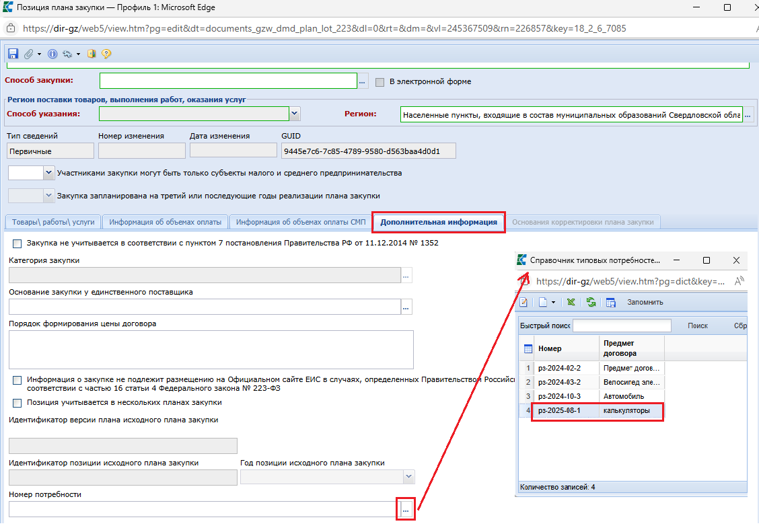The height and width of the screenshot is (532, 759).
Task: Open the Информация об объемах оплаты СМП tab
Action: click(301, 222)
